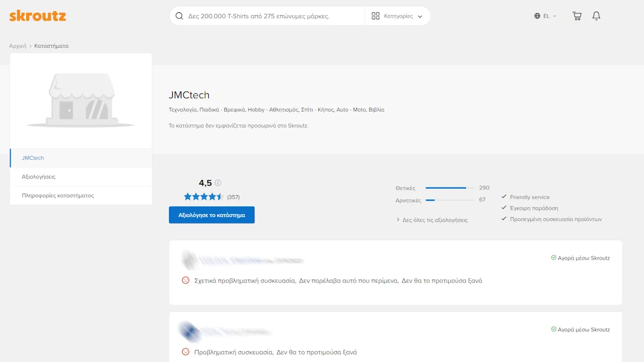Viewport: 644px width, 362px height.
Task: Click Αγορά μέσω Skroutz on second review
Action: click(x=584, y=329)
